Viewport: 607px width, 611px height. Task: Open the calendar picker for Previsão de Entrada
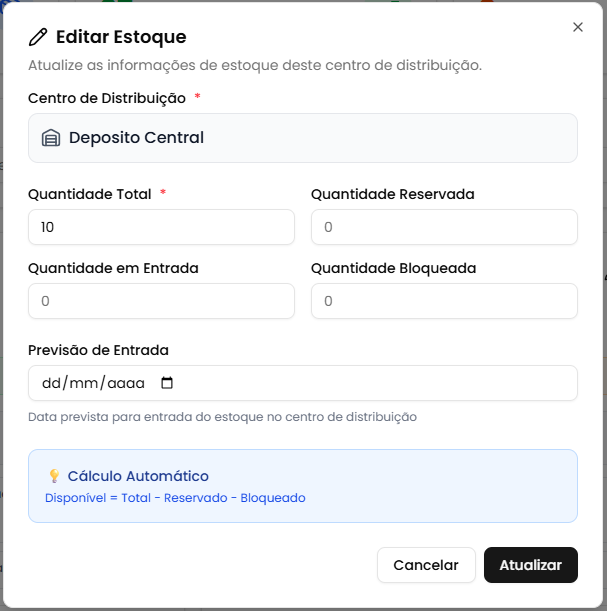pos(167,383)
